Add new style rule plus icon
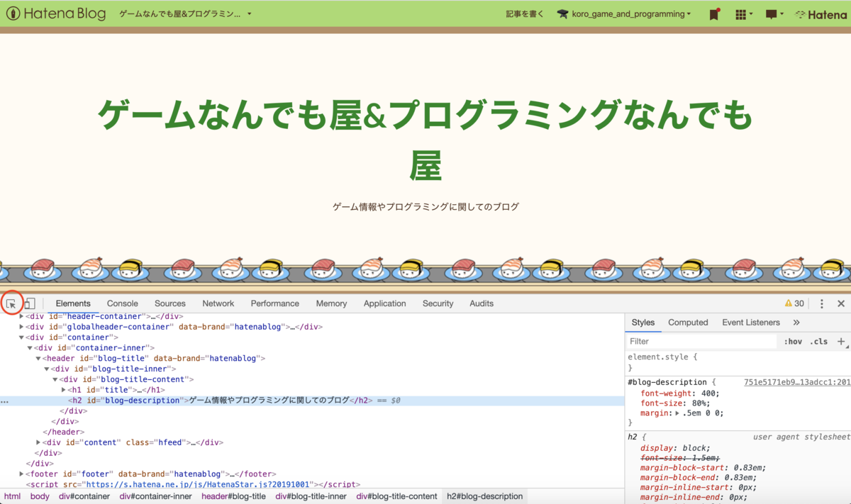Screen dimensions: 851x504 (841, 341)
